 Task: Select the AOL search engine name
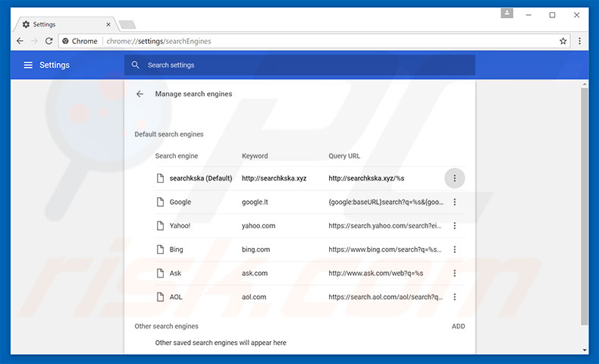(x=176, y=297)
